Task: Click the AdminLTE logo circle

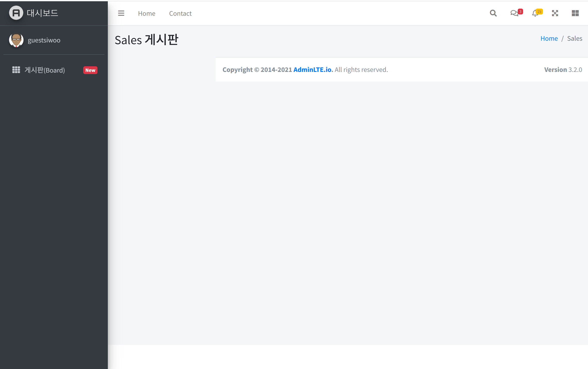Action: coord(16,13)
